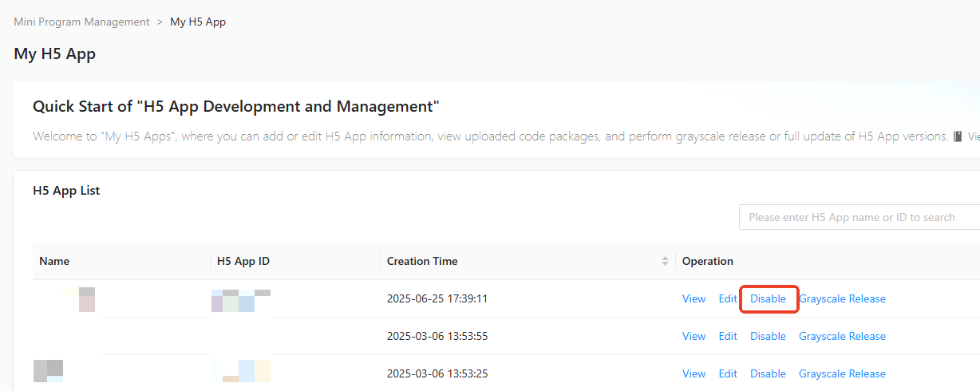This screenshot has height=391, width=980.
Task: Focus the H5 App name or ID search box
Action: 859,217
